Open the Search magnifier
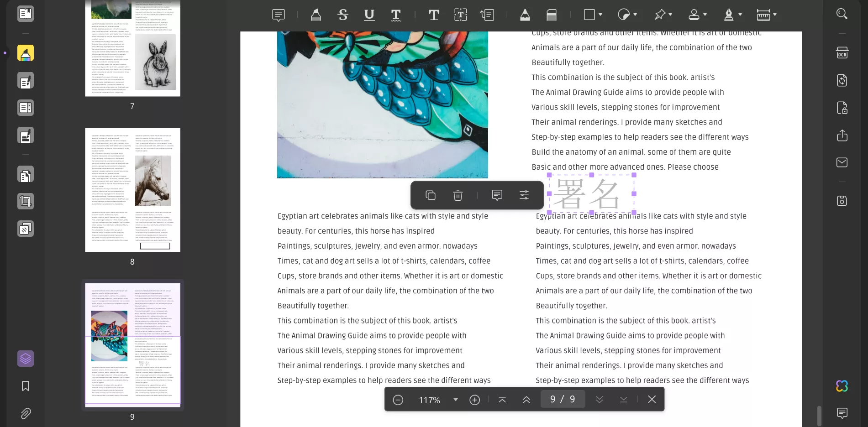 (842, 14)
